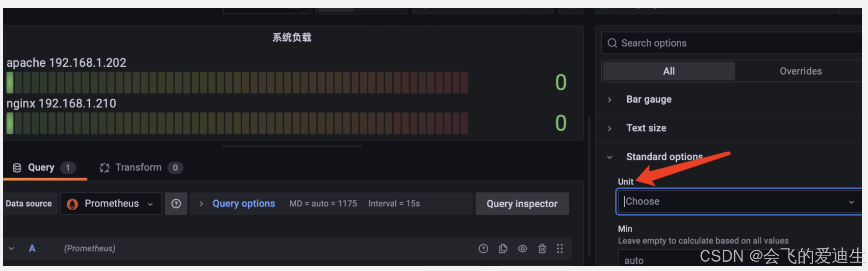Click the MD = auto = 1175 text
The height and width of the screenshot is (271, 868).
coord(323,204)
